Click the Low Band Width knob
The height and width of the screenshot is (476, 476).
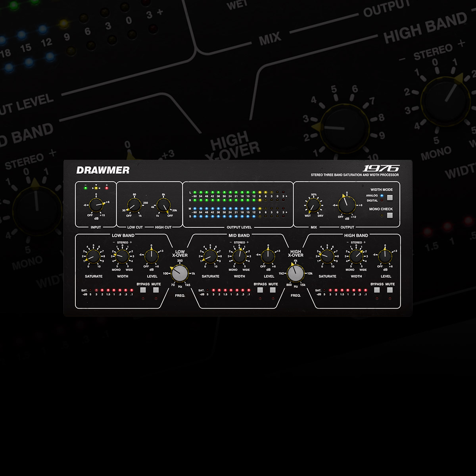122,256
